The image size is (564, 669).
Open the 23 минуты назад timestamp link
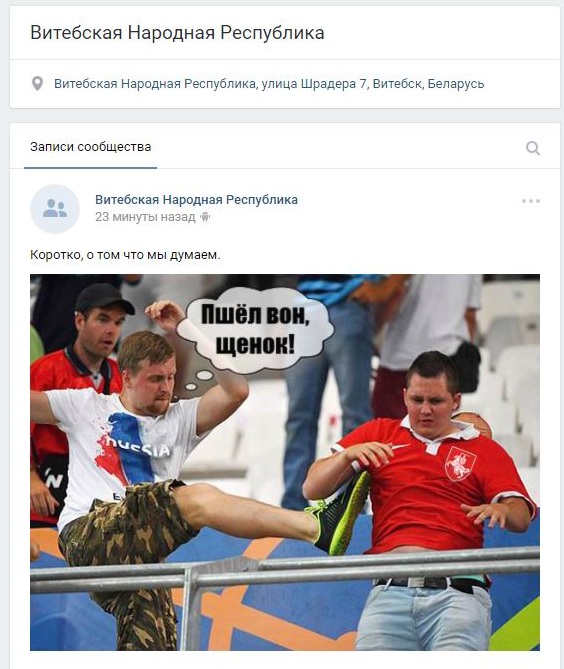click(x=145, y=217)
